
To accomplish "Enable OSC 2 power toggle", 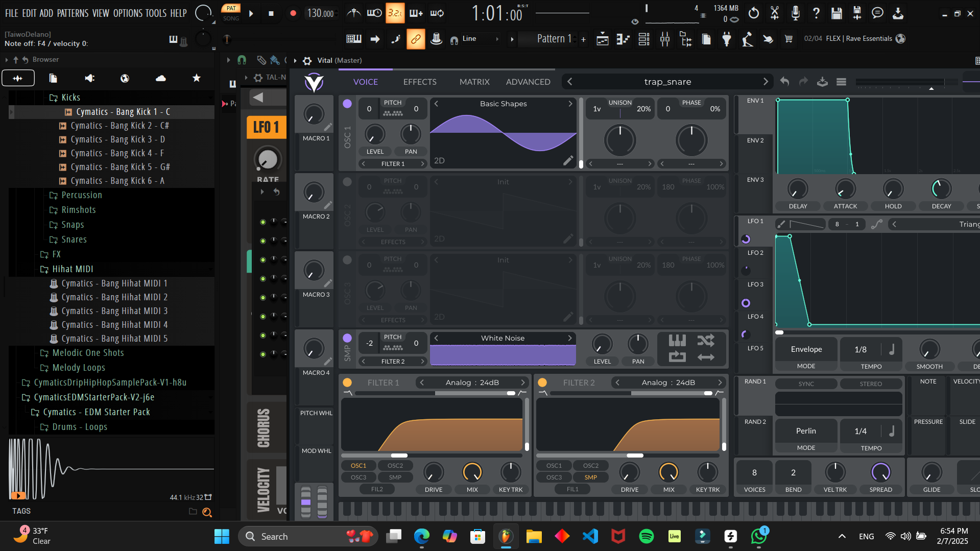I will point(347,182).
